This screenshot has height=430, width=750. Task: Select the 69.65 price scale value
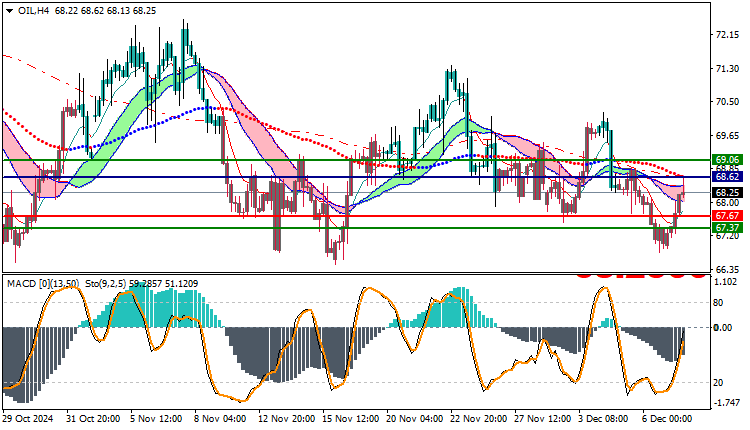coord(727,136)
